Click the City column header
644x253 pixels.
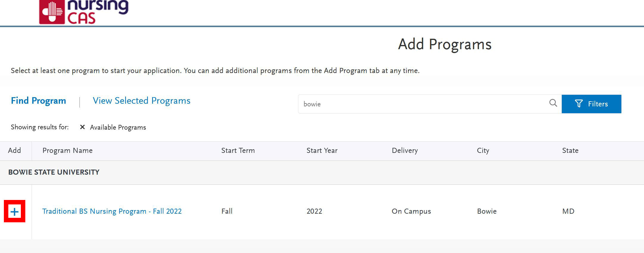pos(483,150)
